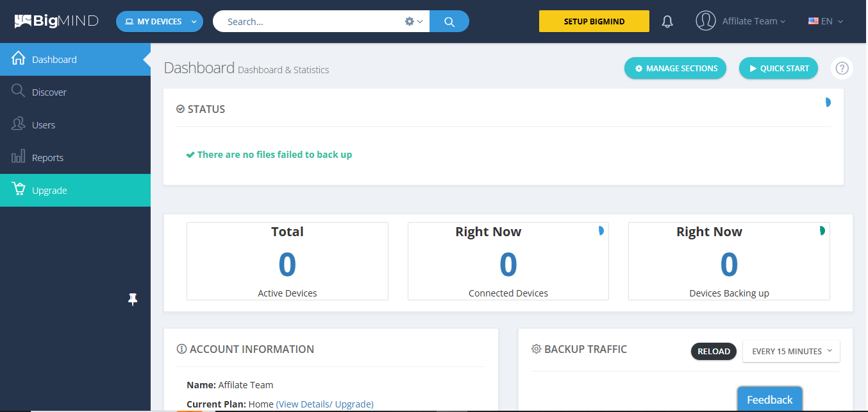Open Discover in sidebar

tap(75, 92)
